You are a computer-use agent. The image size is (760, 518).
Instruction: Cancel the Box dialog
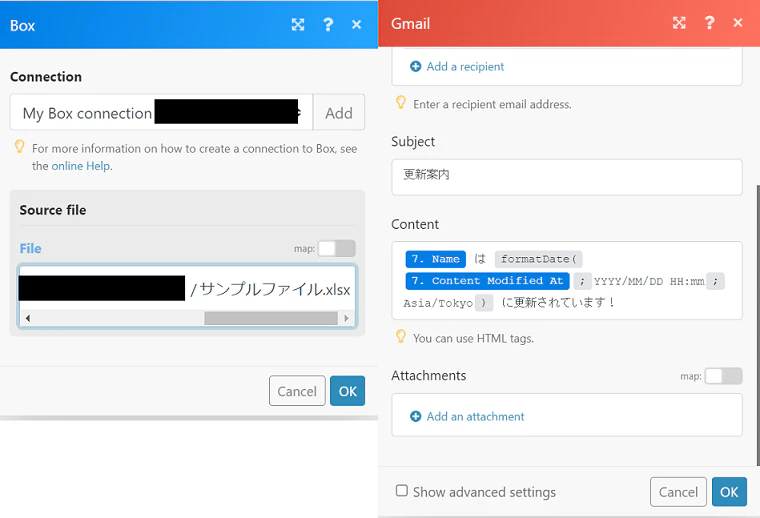click(297, 391)
